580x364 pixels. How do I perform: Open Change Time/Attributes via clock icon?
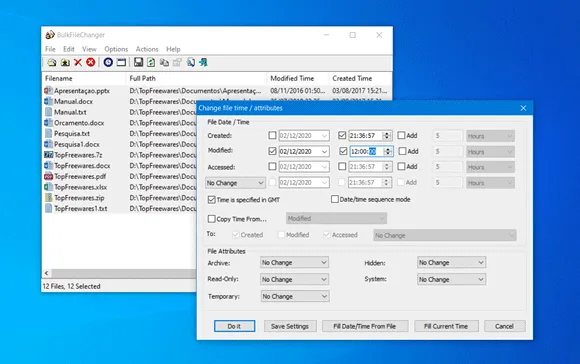point(108,62)
